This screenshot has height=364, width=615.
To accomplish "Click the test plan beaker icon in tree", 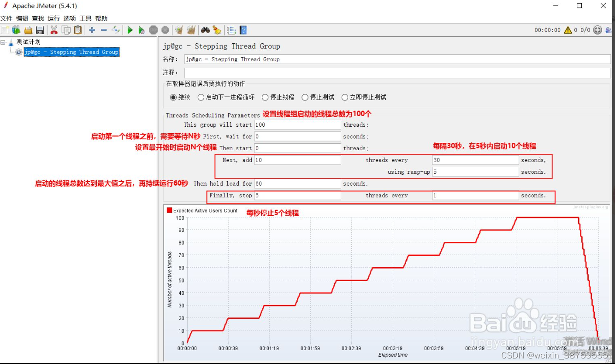I will [11, 42].
